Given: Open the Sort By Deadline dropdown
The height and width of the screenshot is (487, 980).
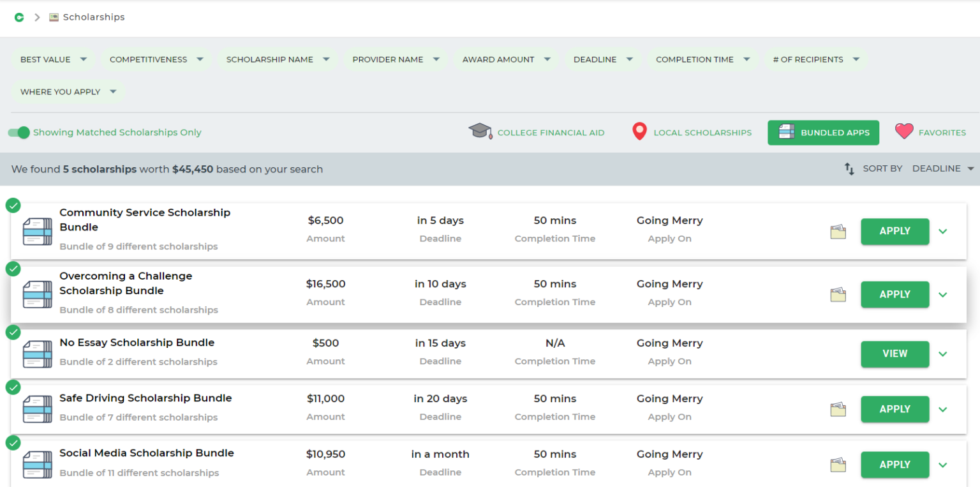Looking at the screenshot, I should 942,169.
